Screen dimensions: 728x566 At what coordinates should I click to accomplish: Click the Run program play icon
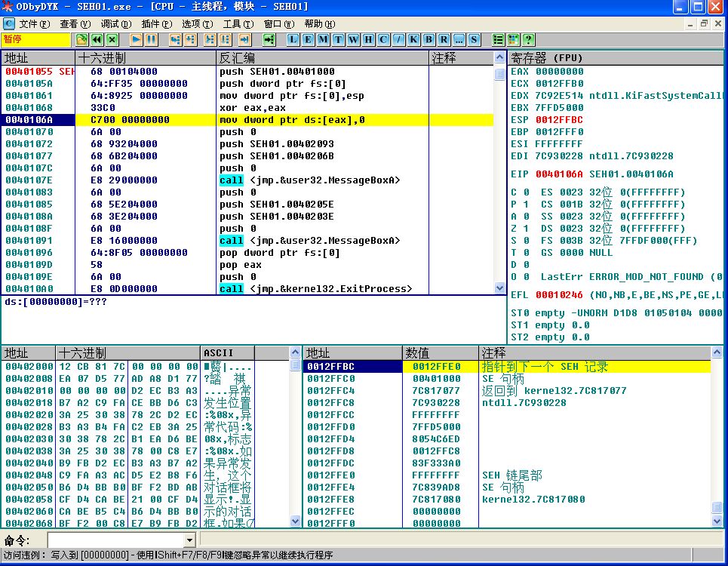(136, 40)
